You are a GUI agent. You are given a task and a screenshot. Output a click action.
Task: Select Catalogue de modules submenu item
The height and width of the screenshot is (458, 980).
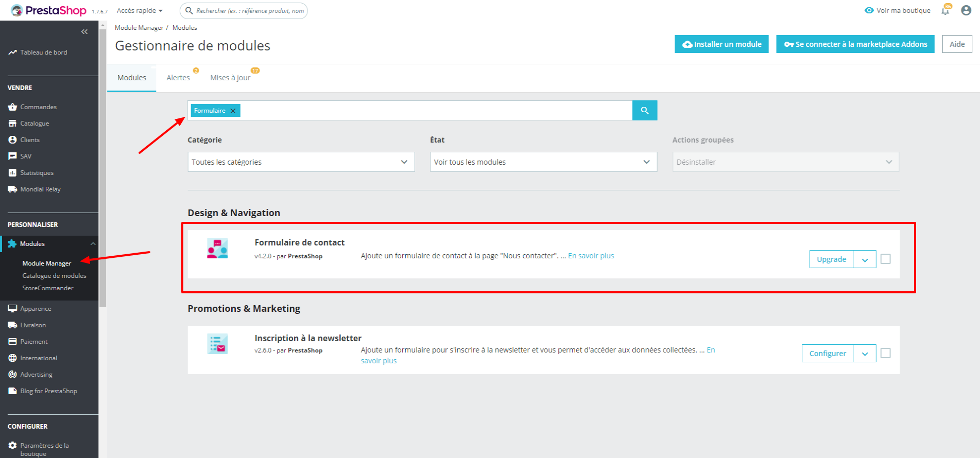pos(54,276)
